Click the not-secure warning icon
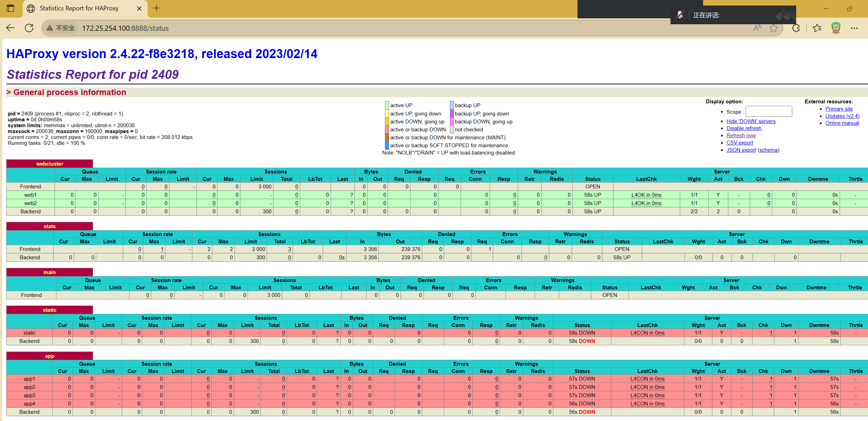 pos(50,28)
